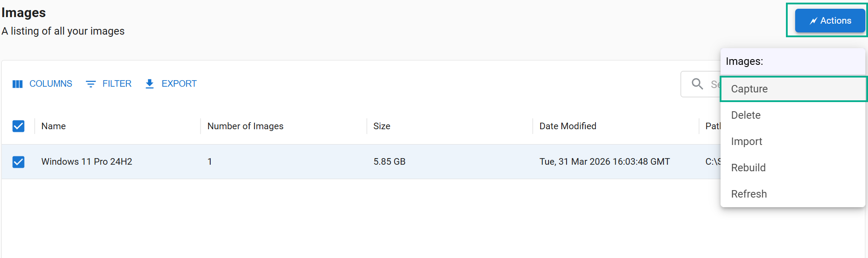Viewport: 868px width, 258px height.
Task: Sort by the Name column header
Action: coord(54,126)
